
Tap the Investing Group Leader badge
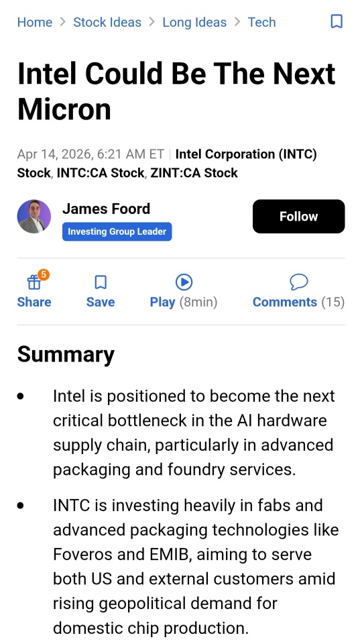pos(117,231)
